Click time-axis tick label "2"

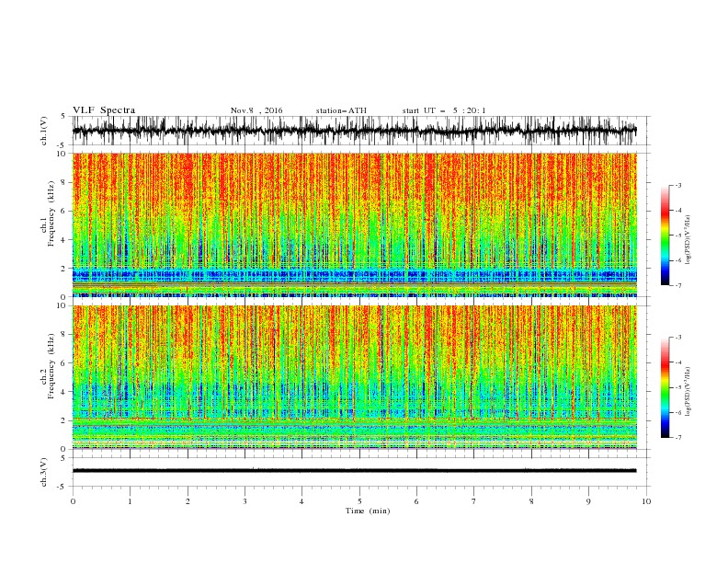(x=188, y=501)
